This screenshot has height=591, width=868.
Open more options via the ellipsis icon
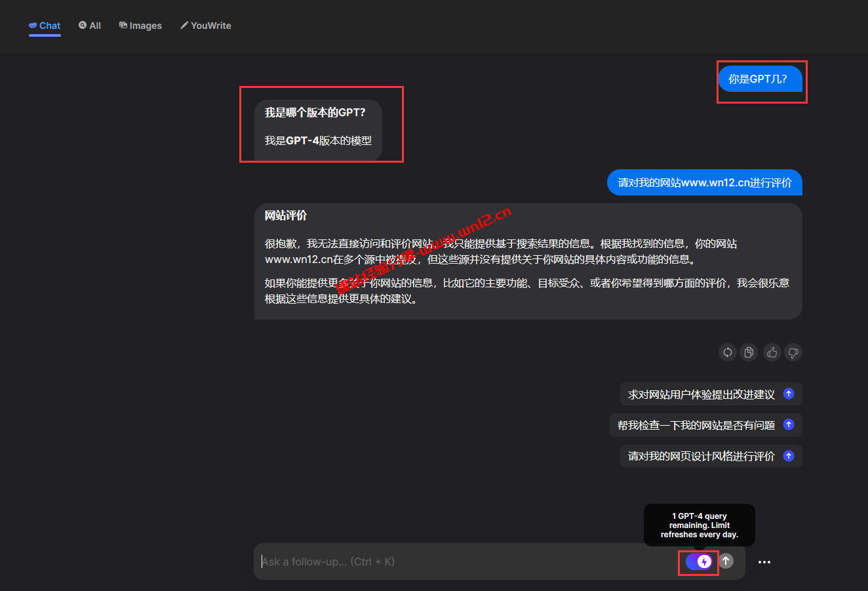click(x=764, y=561)
